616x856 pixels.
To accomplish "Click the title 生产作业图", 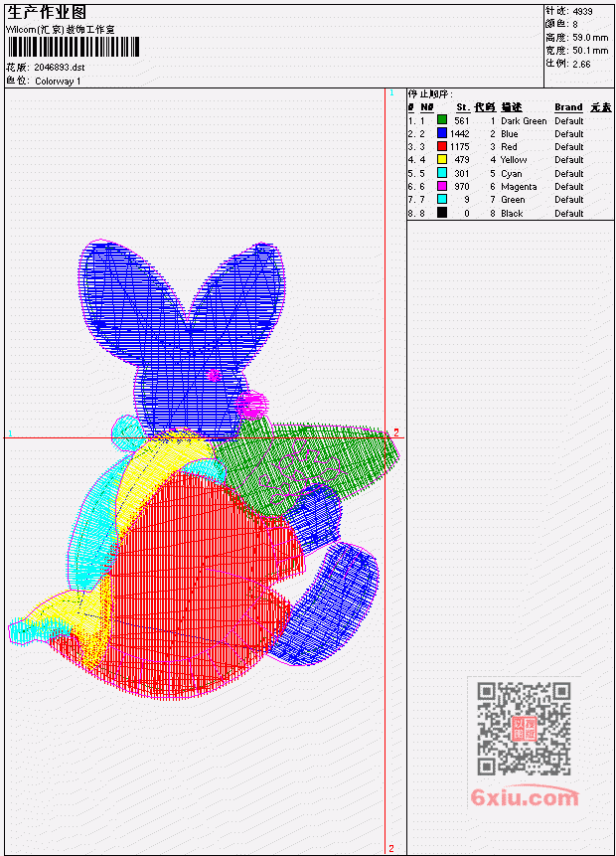I will tap(47, 12).
